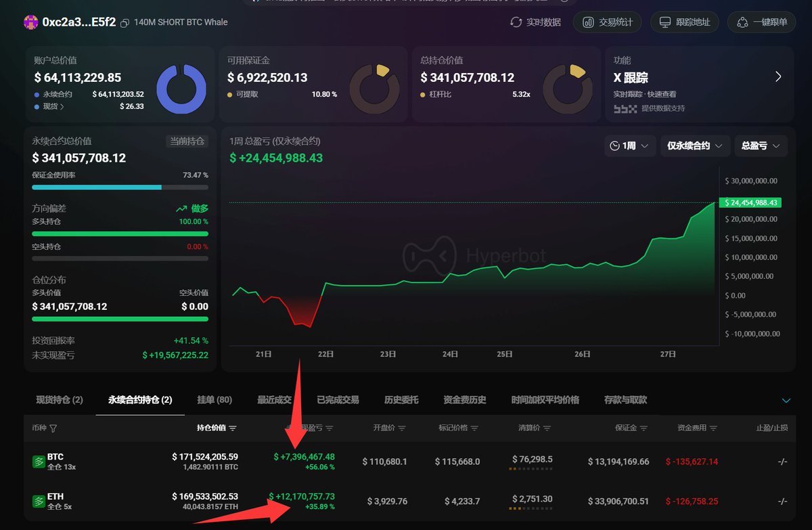Open the 1周 time range dropdown
Viewport: 812px width, 530px height.
point(629,146)
